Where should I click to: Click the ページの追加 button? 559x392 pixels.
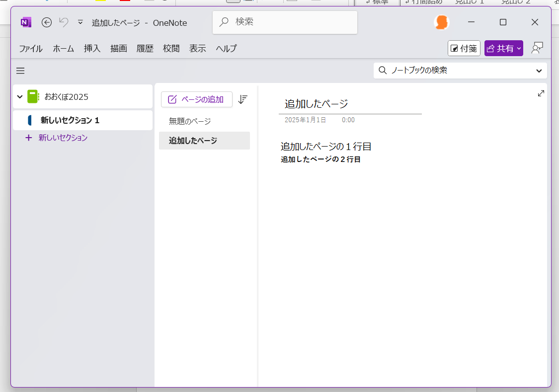click(x=196, y=99)
